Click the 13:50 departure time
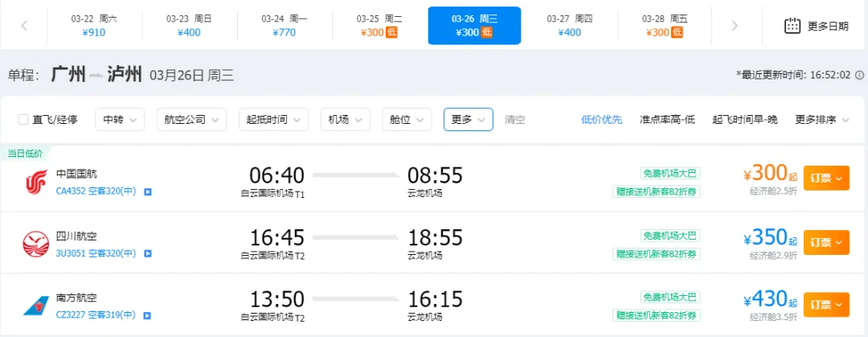The image size is (868, 337). pyautogui.click(x=276, y=300)
